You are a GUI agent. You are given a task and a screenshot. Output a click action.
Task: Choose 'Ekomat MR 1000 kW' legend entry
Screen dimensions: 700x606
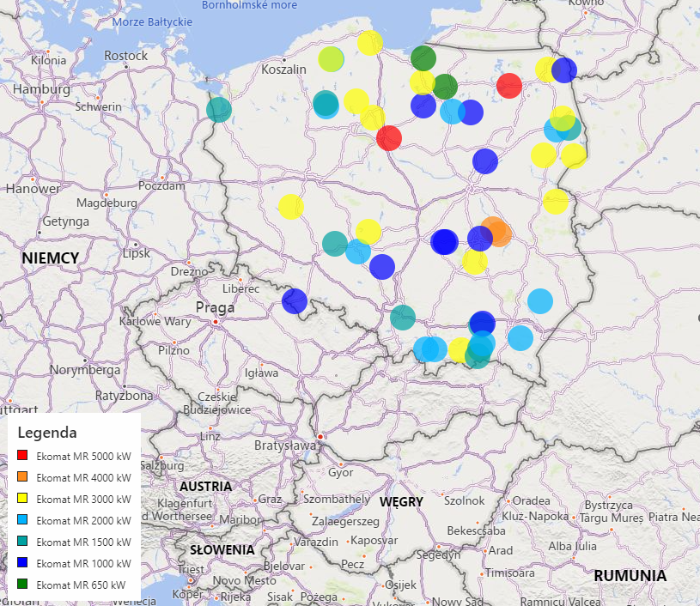83,563
